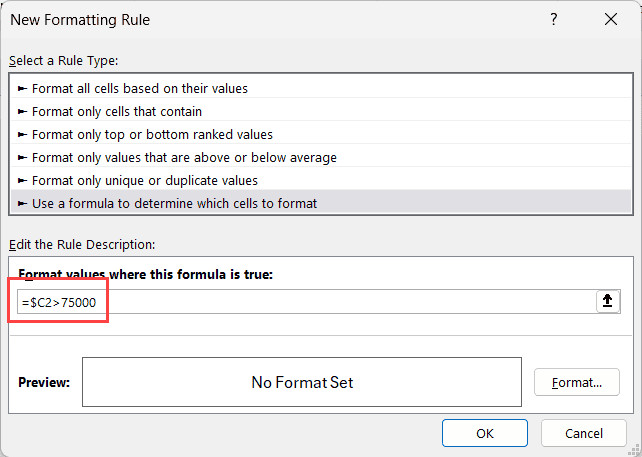Click arrow bullet before 'Format only top or bottom ranked values'
The image size is (642, 457).
click(23, 135)
